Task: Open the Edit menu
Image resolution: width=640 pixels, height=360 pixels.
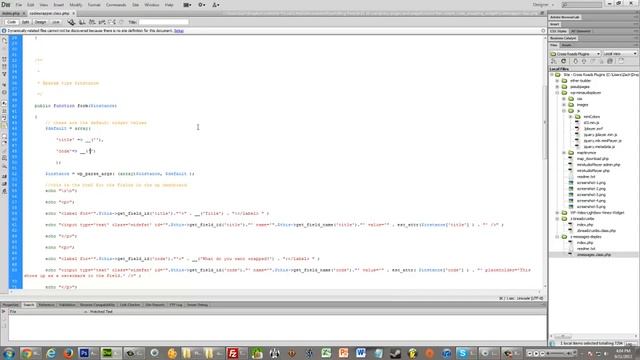Action: click(x=31, y=5)
